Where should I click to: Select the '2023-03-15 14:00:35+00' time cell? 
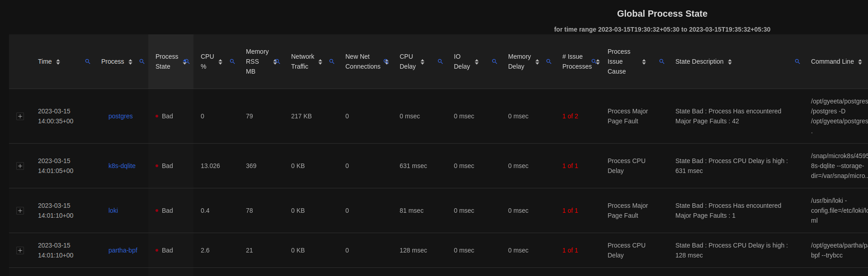point(56,116)
